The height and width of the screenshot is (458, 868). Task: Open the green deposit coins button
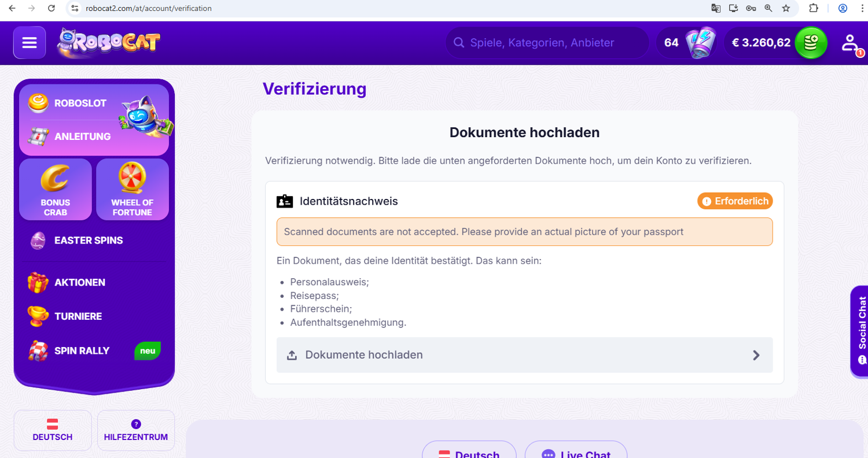click(x=811, y=43)
